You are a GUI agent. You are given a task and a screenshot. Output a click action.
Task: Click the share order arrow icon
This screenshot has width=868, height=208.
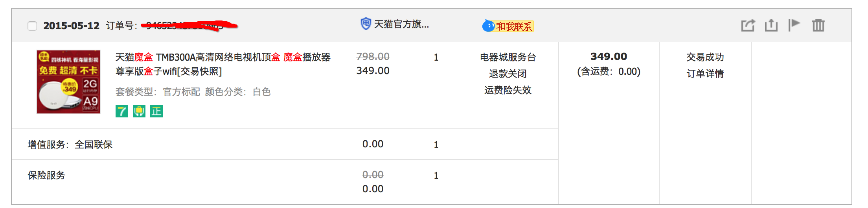coord(748,25)
